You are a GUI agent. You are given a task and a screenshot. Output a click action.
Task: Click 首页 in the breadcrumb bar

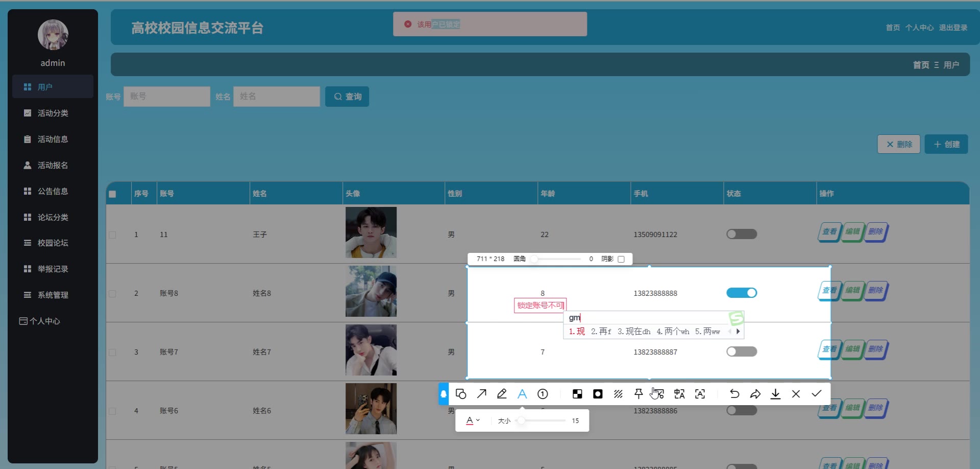point(921,65)
